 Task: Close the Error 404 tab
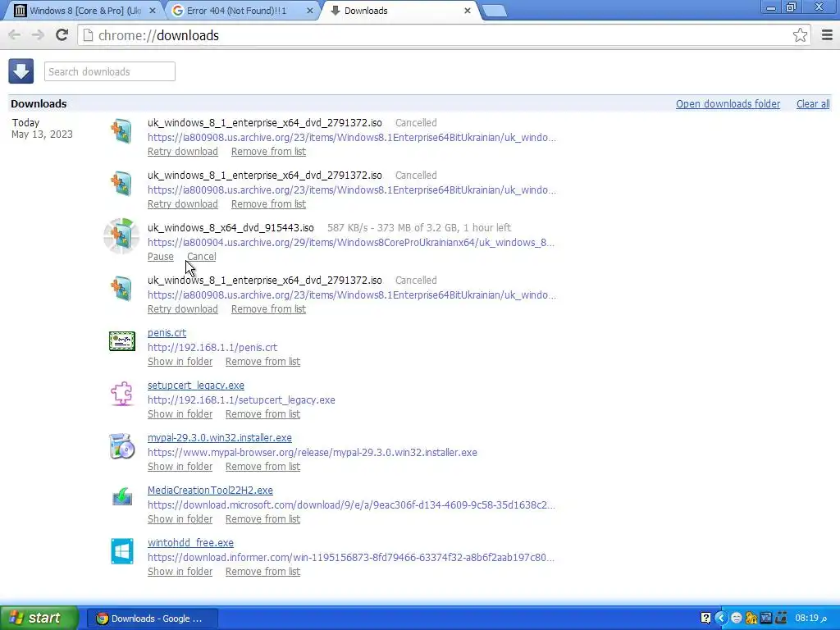tap(309, 11)
